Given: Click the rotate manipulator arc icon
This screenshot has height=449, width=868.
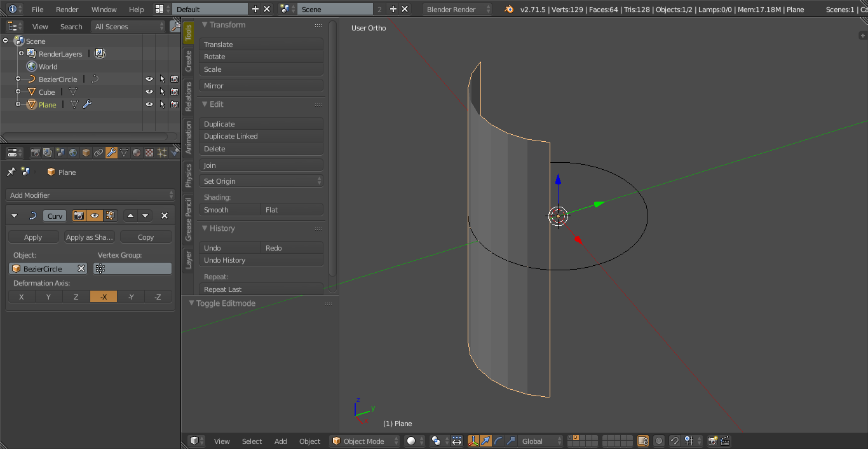Looking at the screenshot, I should (498, 441).
